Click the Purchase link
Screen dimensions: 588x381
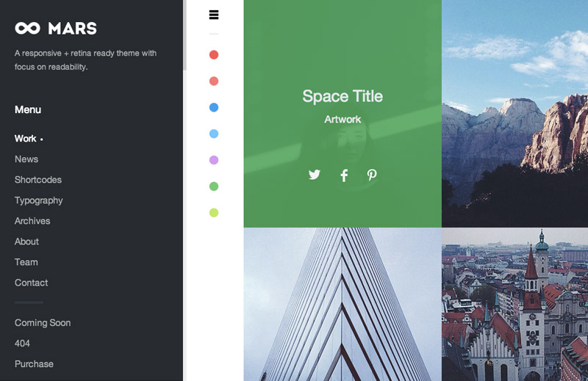point(34,364)
